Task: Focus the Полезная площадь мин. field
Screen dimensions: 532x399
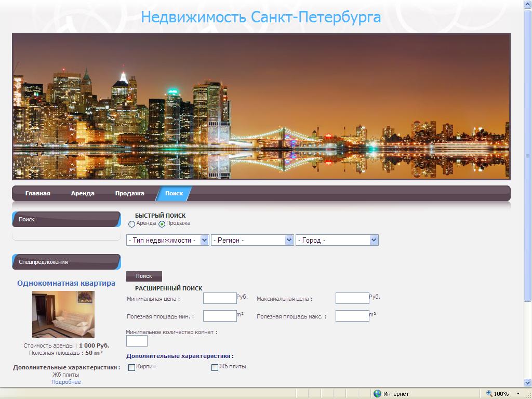Action: tap(220, 316)
